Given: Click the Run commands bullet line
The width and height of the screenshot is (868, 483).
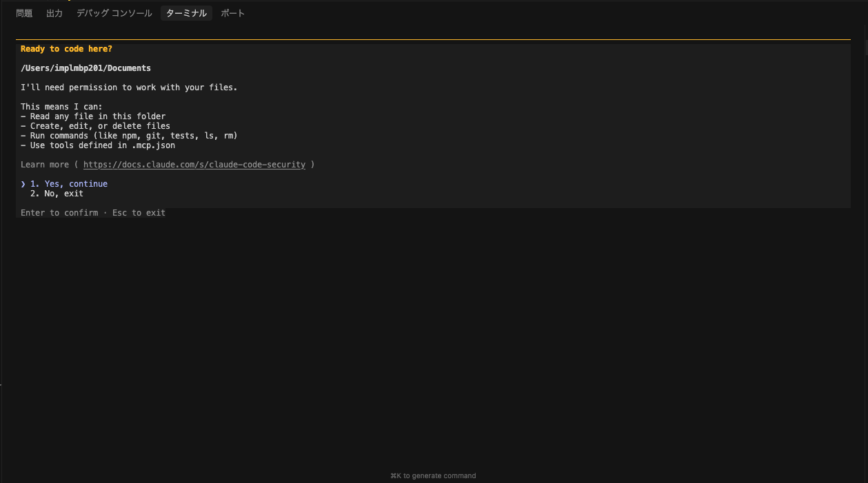Looking at the screenshot, I should coord(129,136).
